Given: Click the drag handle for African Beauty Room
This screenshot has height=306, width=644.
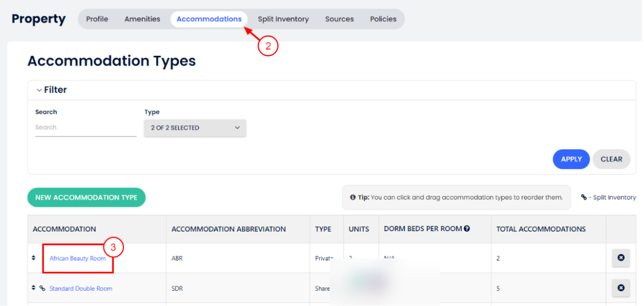Looking at the screenshot, I should click(x=34, y=258).
